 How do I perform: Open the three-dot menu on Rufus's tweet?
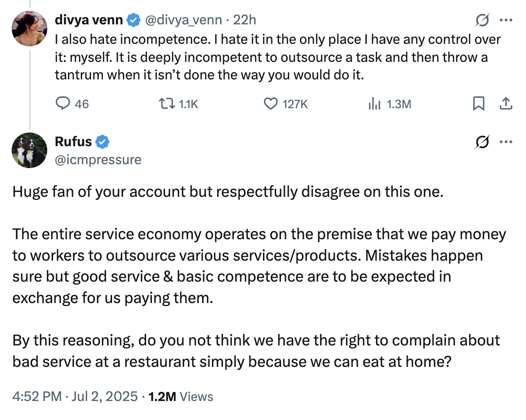tap(506, 142)
